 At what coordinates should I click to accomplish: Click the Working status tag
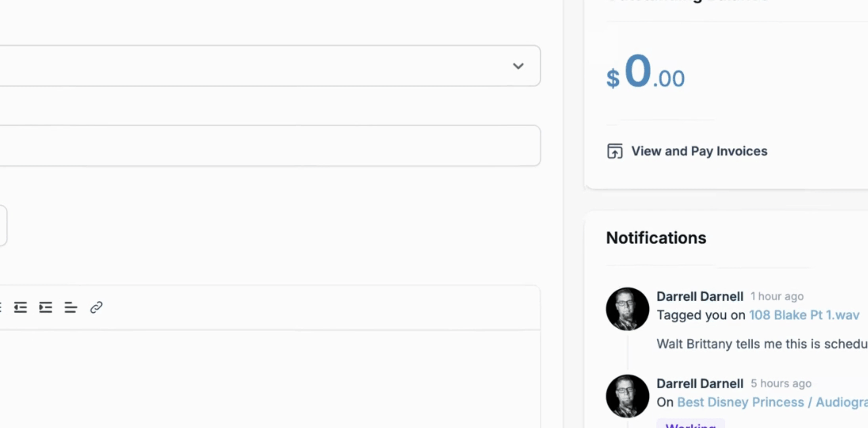690,424
